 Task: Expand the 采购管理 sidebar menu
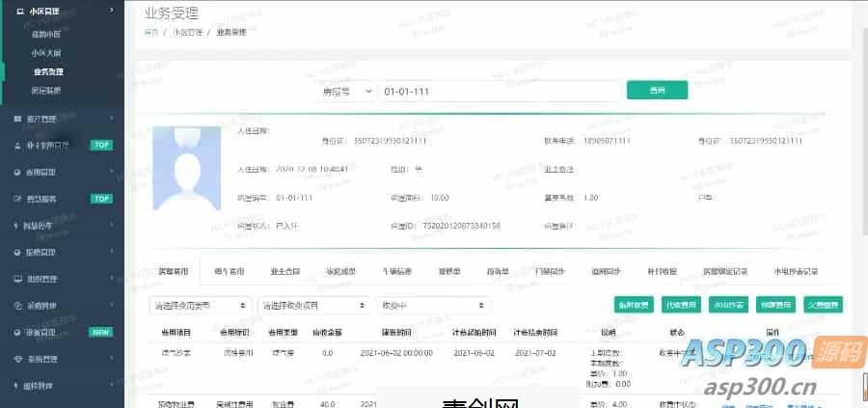click(112, 305)
